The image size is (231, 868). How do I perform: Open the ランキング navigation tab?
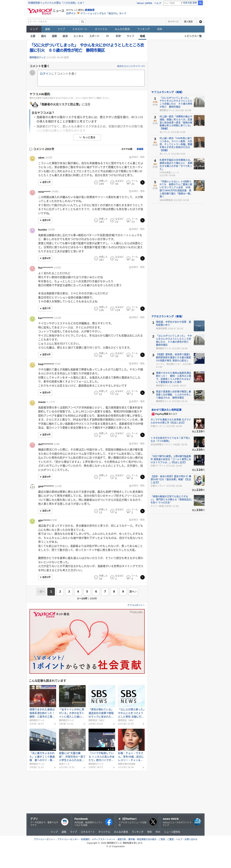[x=143, y=29]
